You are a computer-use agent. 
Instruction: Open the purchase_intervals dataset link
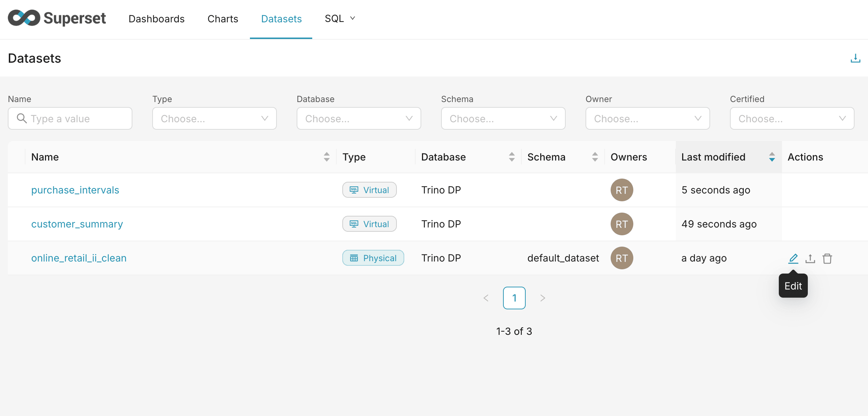[75, 190]
